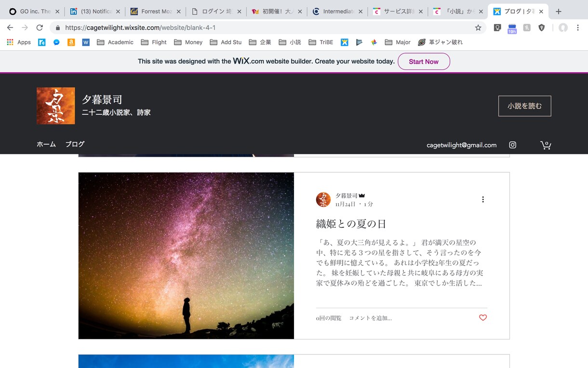Viewport: 588px width, 368px height.
Task: Click the site logo image in header
Action: (x=56, y=106)
